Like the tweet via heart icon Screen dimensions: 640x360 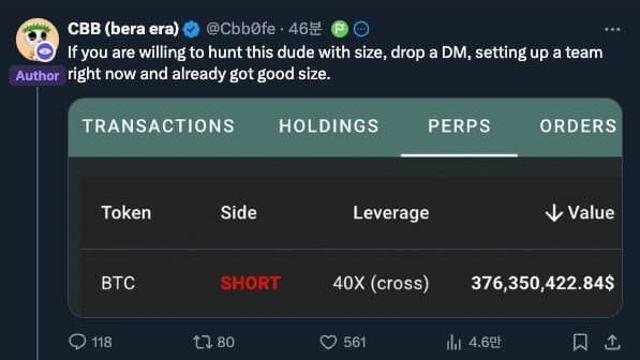[328, 342]
